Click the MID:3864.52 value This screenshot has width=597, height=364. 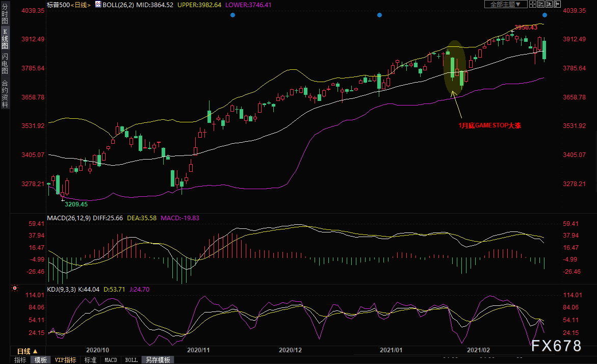click(154, 5)
